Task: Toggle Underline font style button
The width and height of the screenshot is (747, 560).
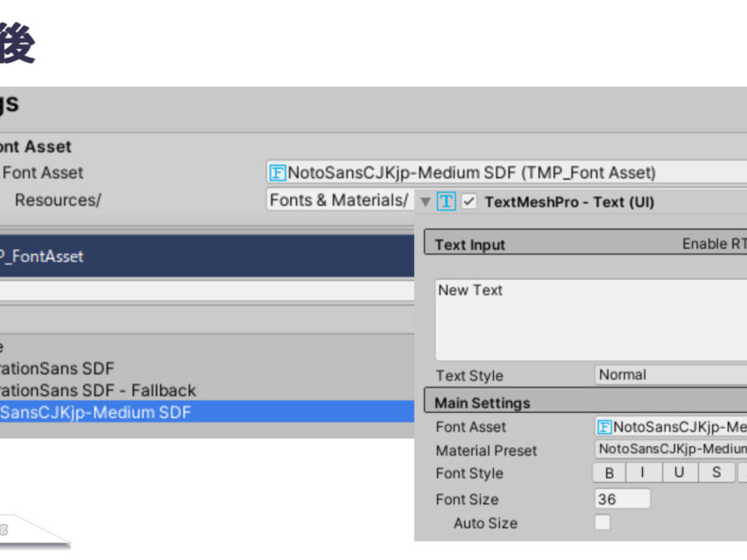Action: pyautogui.click(x=680, y=472)
